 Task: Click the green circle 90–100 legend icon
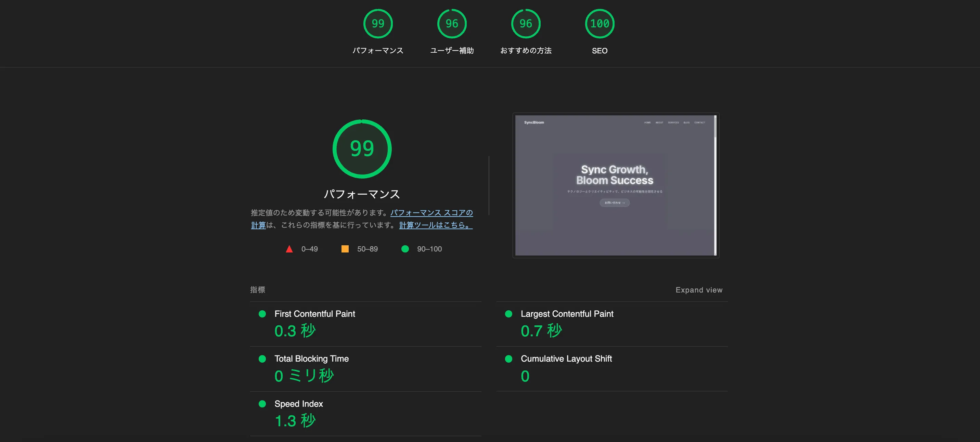pyautogui.click(x=405, y=249)
